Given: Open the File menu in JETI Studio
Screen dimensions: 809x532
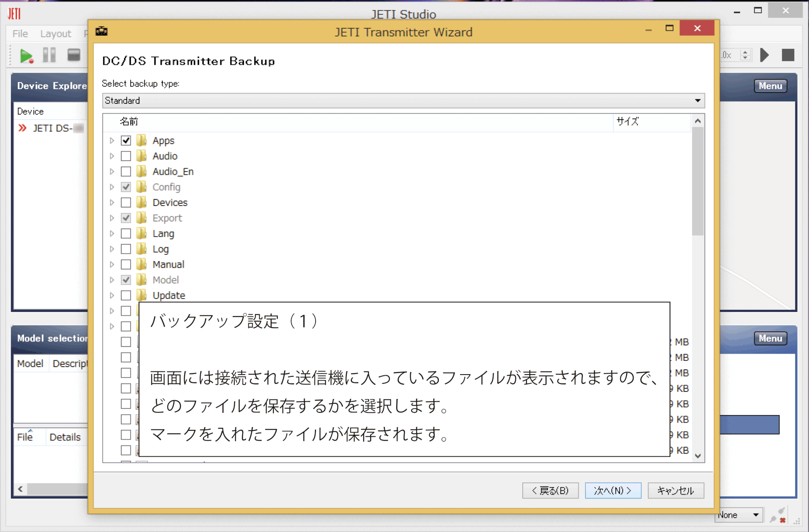Looking at the screenshot, I should pyautogui.click(x=20, y=34).
